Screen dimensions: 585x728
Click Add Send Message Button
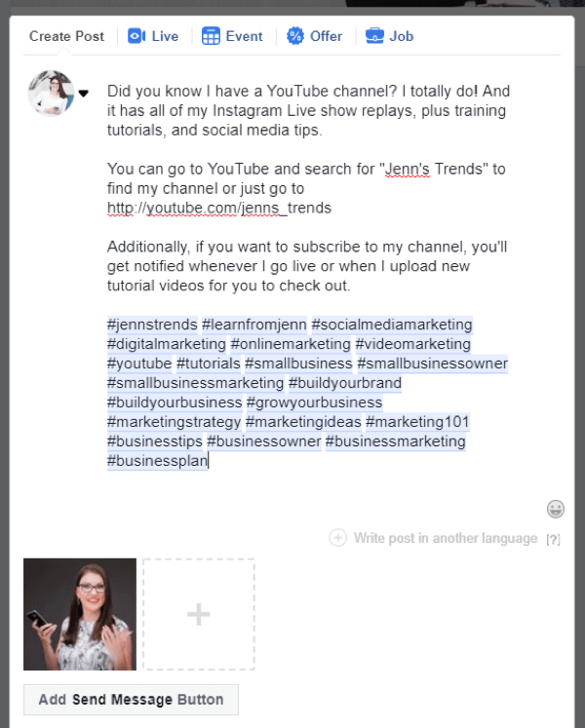[131, 699]
